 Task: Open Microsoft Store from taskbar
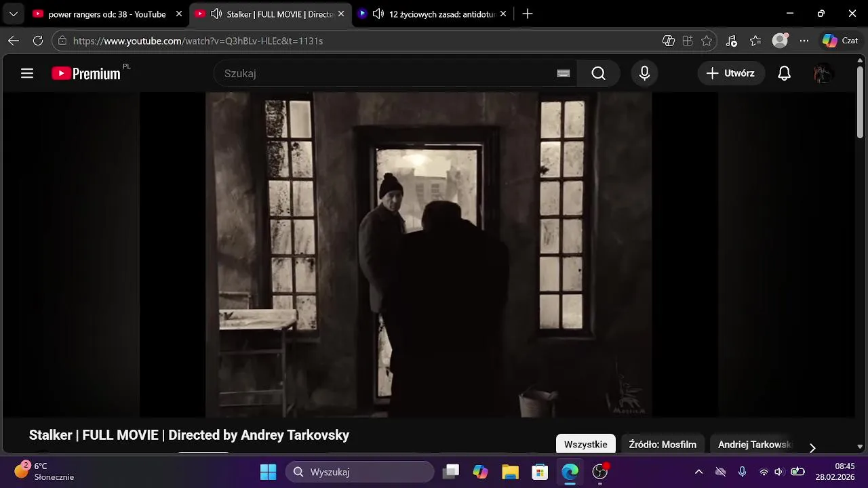[x=540, y=472]
